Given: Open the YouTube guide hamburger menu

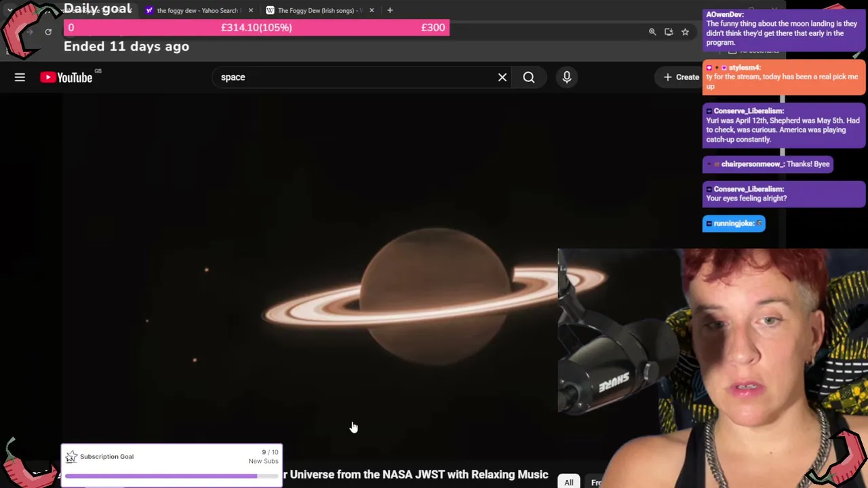Looking at the screenshot, I should click(x=20, y=77).
